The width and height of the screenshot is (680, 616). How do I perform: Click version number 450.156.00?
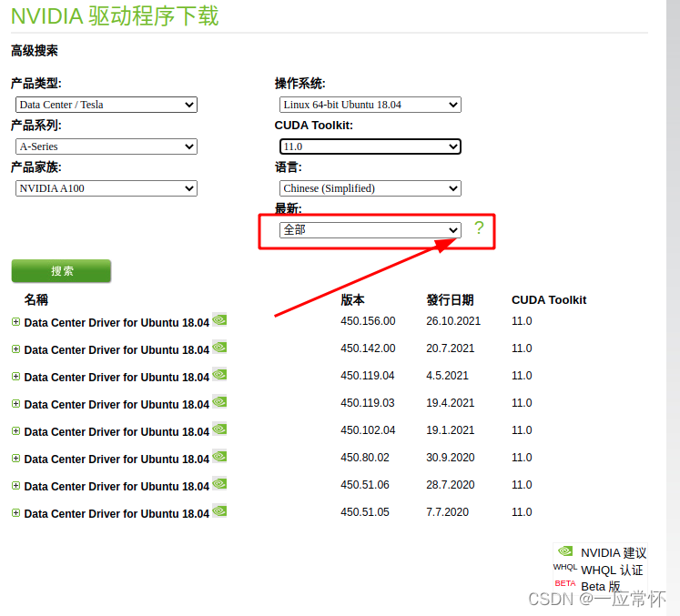pos(368,321)
